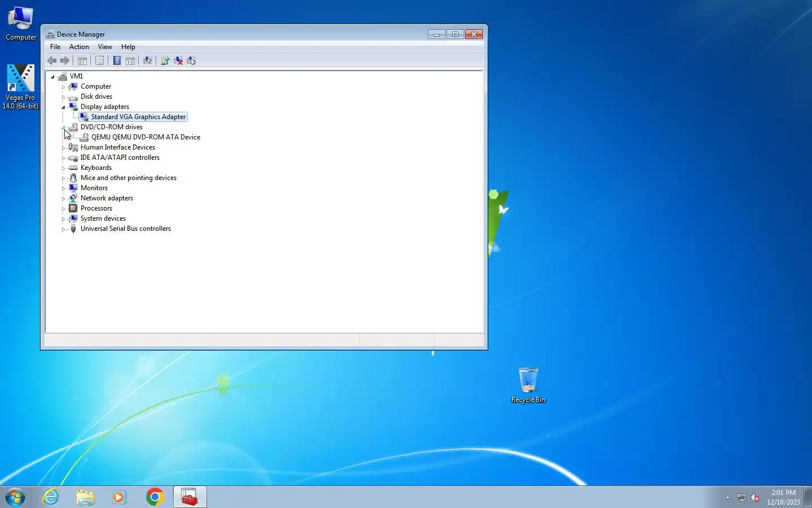Open the View menu
Screen dimensions: 812x508
coord(105,47)
